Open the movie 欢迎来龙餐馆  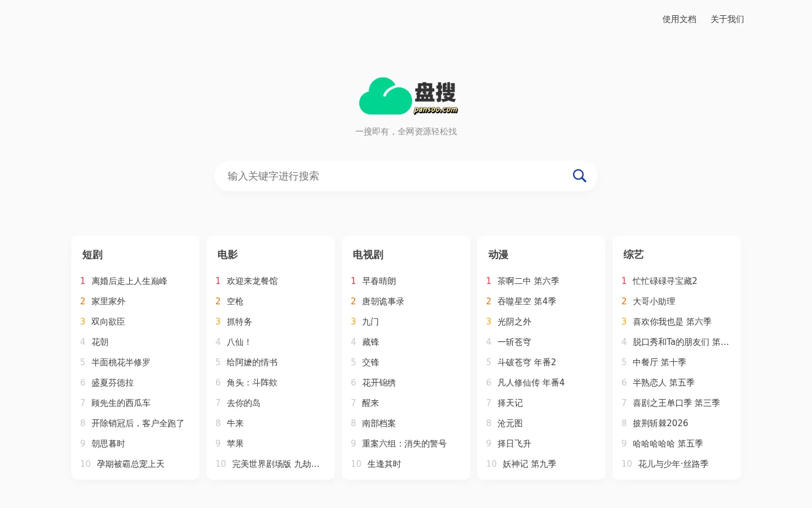pyautogui.click(x=252, y=281)
